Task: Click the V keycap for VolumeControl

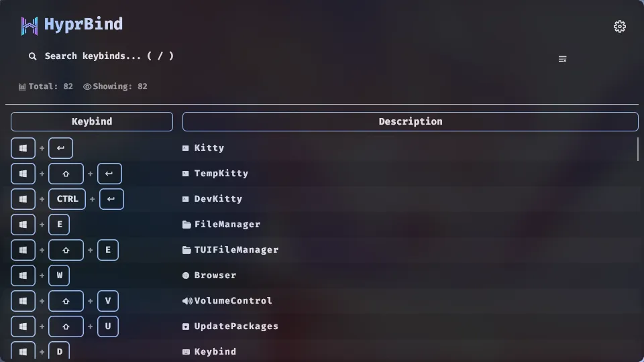Action: click(108, 301)
